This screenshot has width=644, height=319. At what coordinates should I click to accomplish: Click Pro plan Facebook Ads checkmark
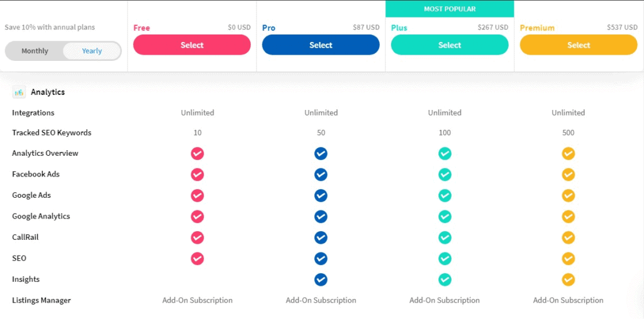click(321, 175)
